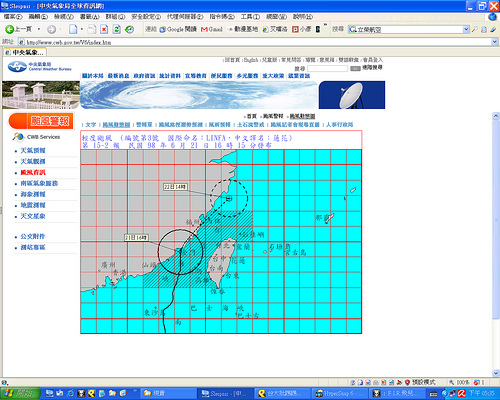500x400 pixels.
Task: Reload the page with the green refresh icon
Action: click(117, 29)
